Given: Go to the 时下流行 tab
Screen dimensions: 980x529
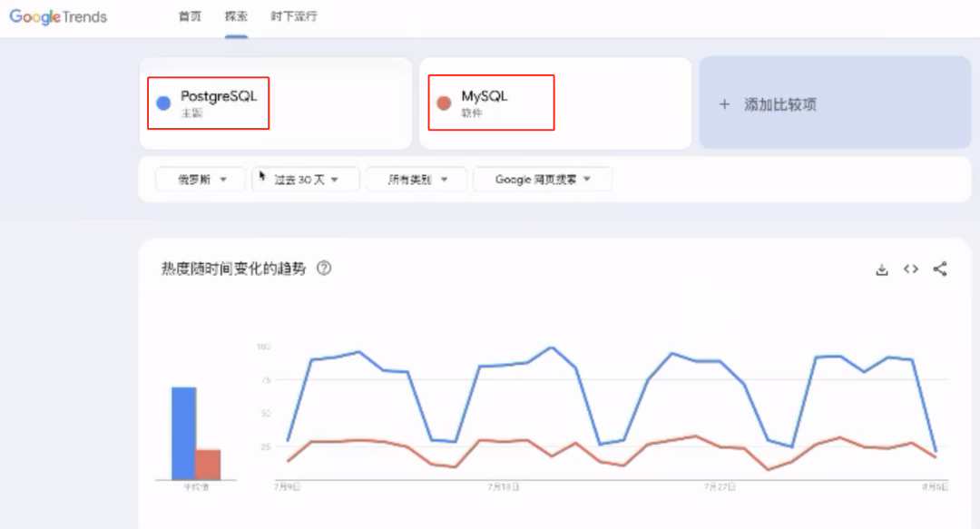Looking at the screenshot, I should pos(294,17).
